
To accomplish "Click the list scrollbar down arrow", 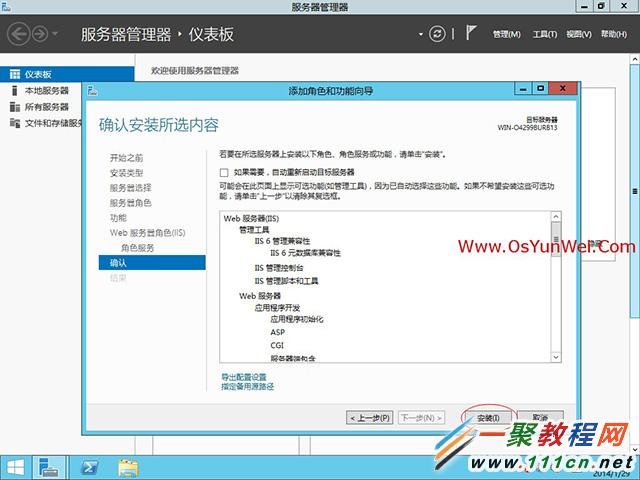I will pos(556,357).
